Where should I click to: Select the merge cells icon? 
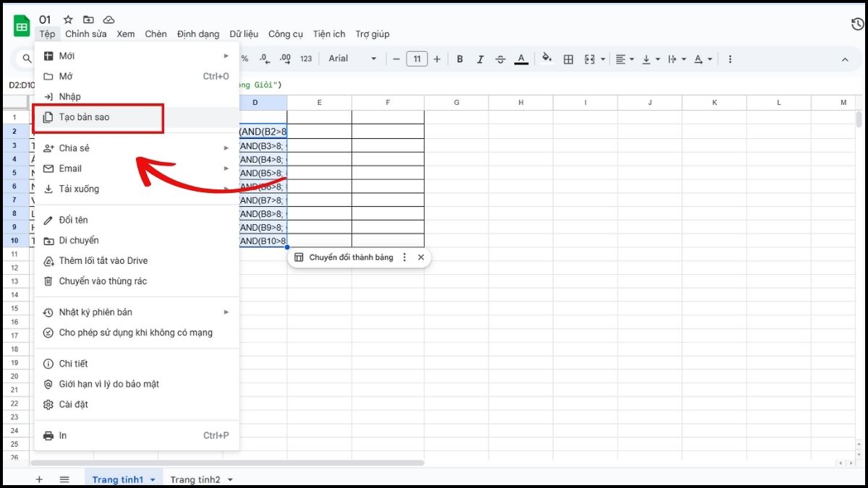pos(590,59)
